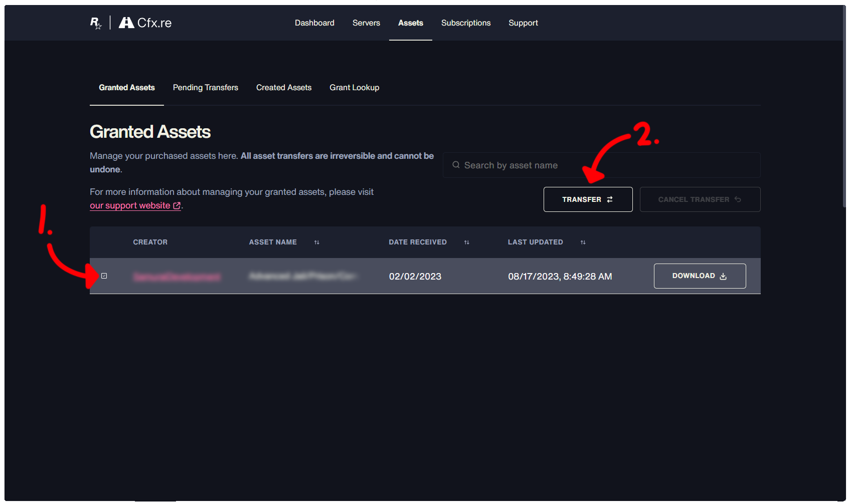Click the 02/02/2023 date received cell
850x504 pixels.
415,277
